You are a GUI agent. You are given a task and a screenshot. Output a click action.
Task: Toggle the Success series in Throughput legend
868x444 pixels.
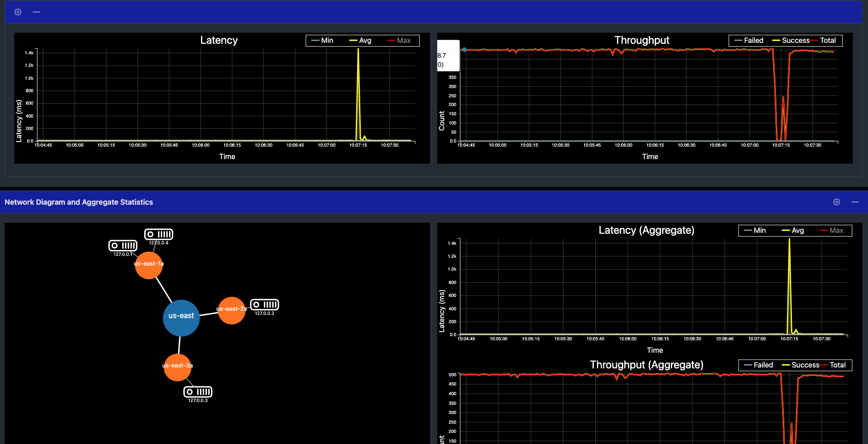point(797,40)
